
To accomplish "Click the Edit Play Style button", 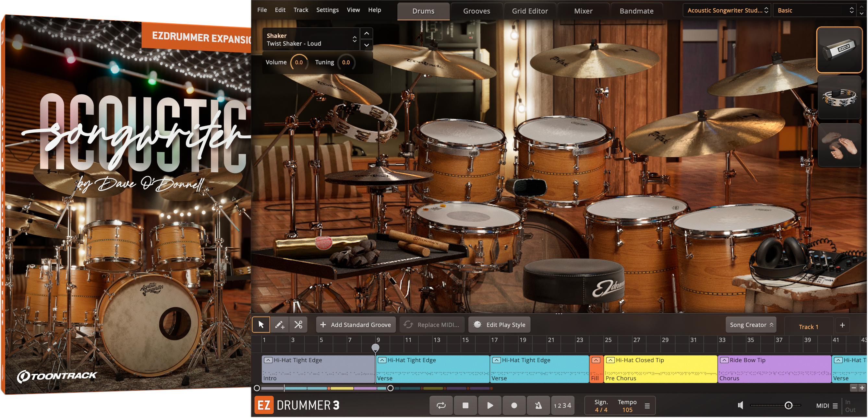I will 500,324.
